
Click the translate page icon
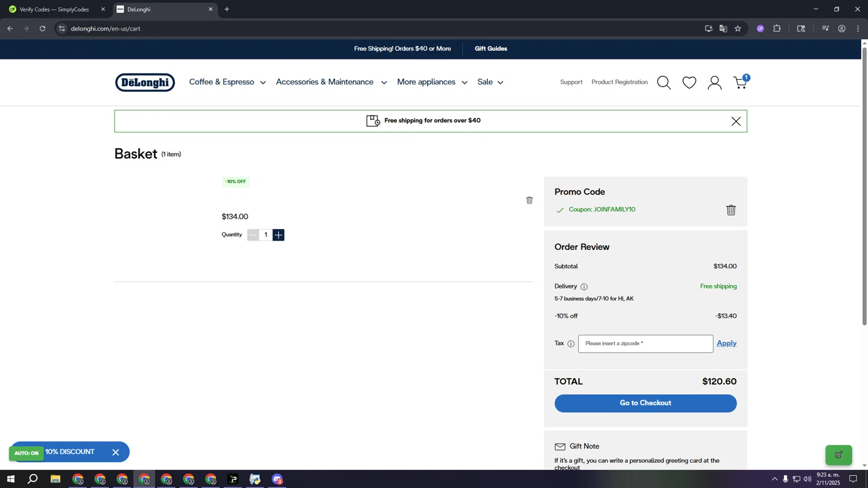pos(723,28)
